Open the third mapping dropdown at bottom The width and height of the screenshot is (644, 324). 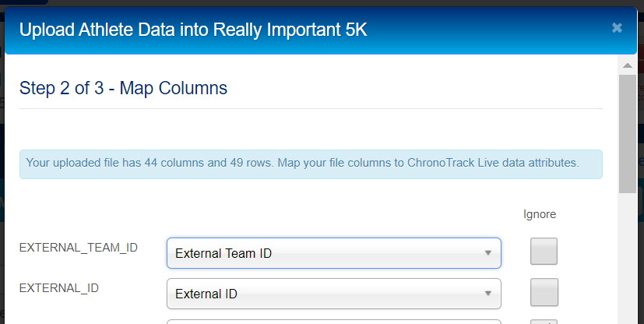pos(333,321)
